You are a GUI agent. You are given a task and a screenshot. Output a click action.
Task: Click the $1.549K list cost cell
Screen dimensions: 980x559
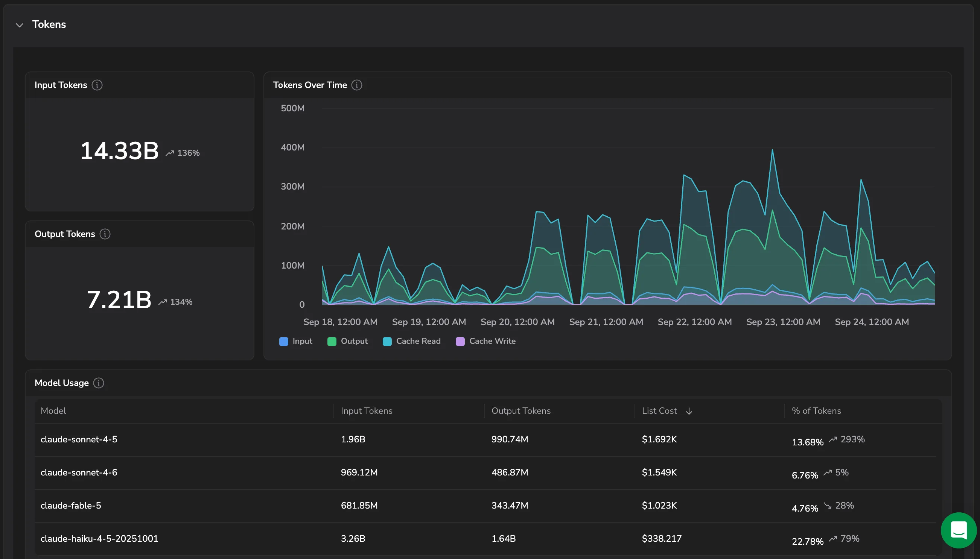[659, 472]
